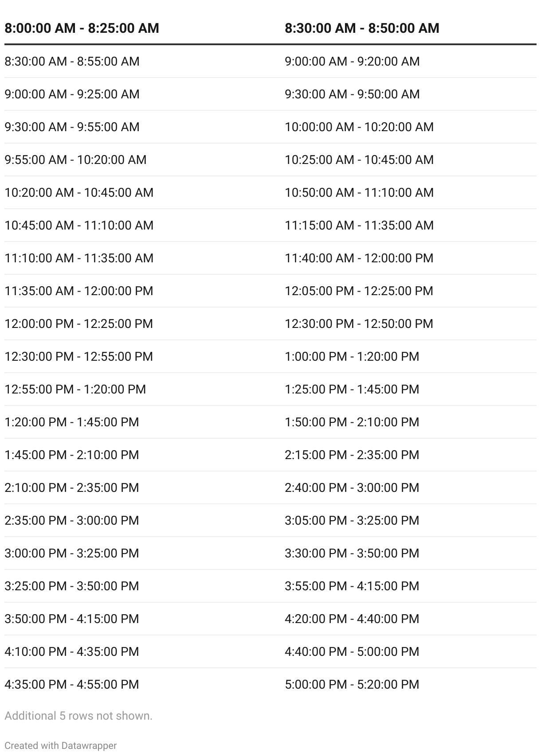Click the 'Additional 5 rows not shown' note
The image size is (541, 756).
[78, 716]
